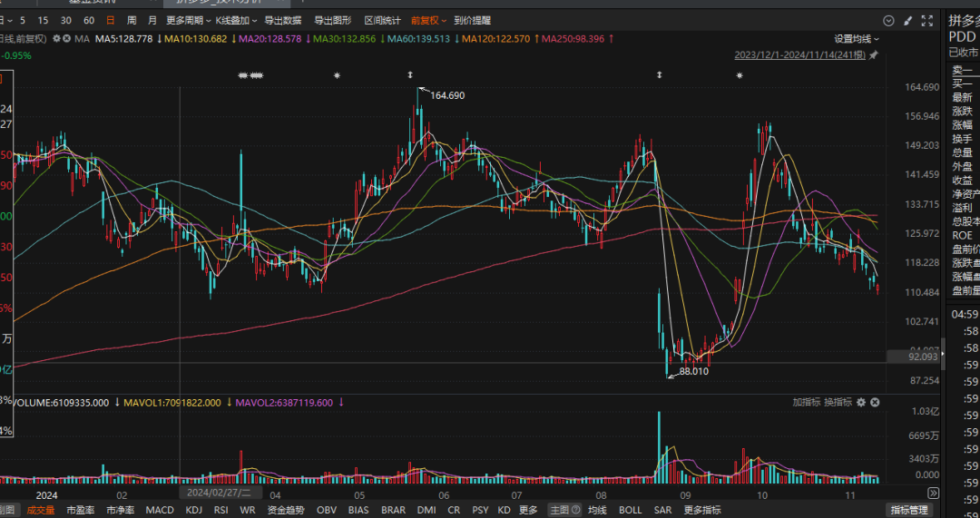Screen dimensions: 980x518
Task: Switch chart period to 60 minutes
Action: 88,20
